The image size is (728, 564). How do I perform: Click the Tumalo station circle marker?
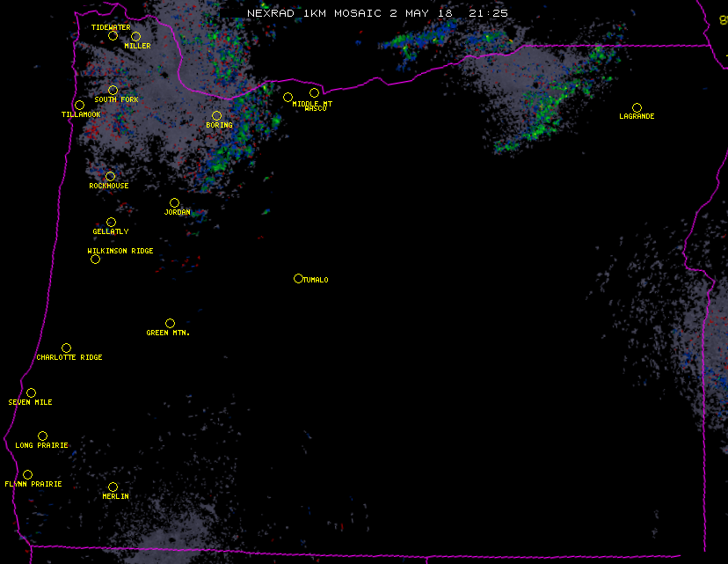click(298, 279)
